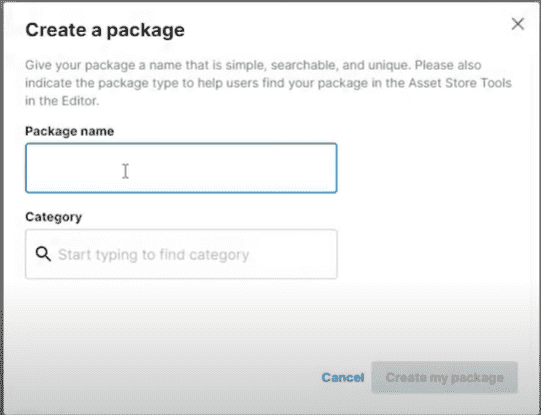This screenshot has width=541, height=415.
Task: Submit with the greyed Create my package button
Action: point(444,377)
